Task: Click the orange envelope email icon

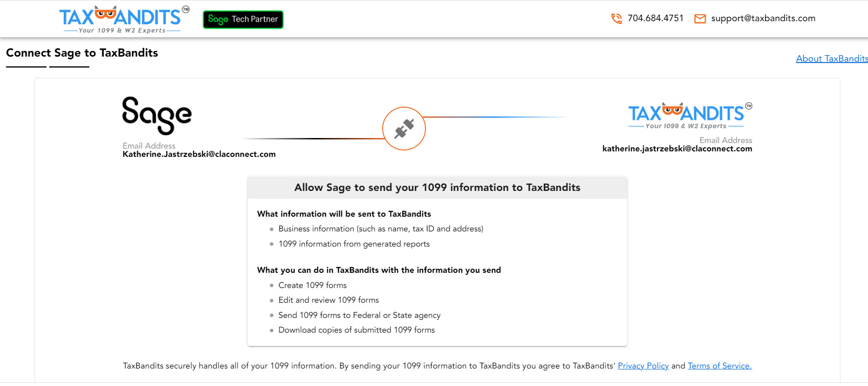Action: [700, 19]
